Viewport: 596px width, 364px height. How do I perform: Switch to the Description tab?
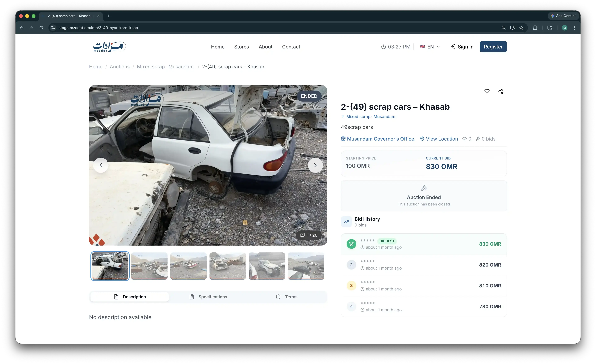pyautogui.click(x=130, y=297)
